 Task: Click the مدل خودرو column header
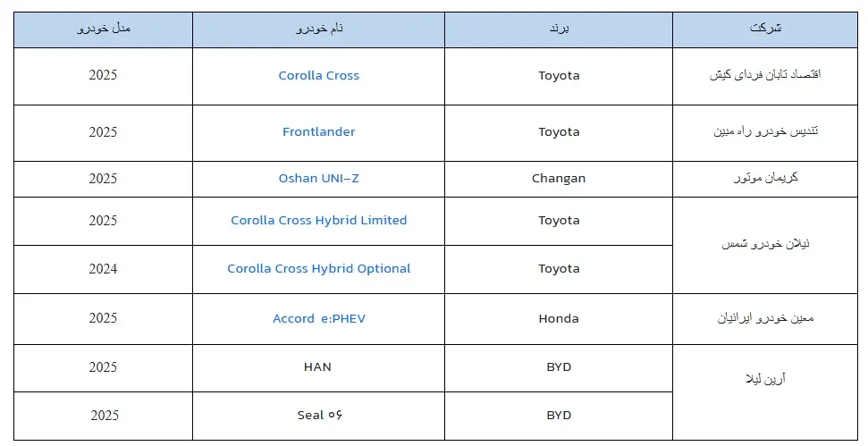(104, 29)
